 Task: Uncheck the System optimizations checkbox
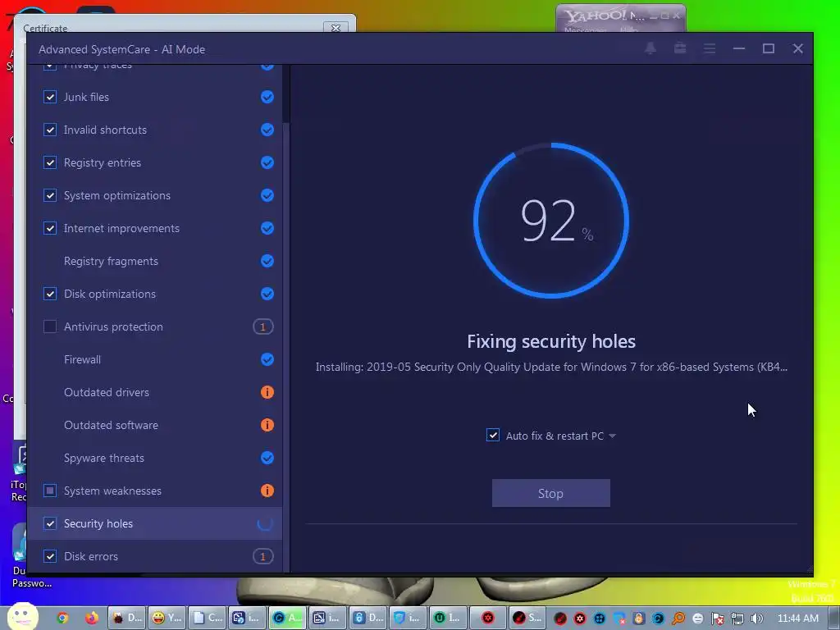tap(50, 195)
